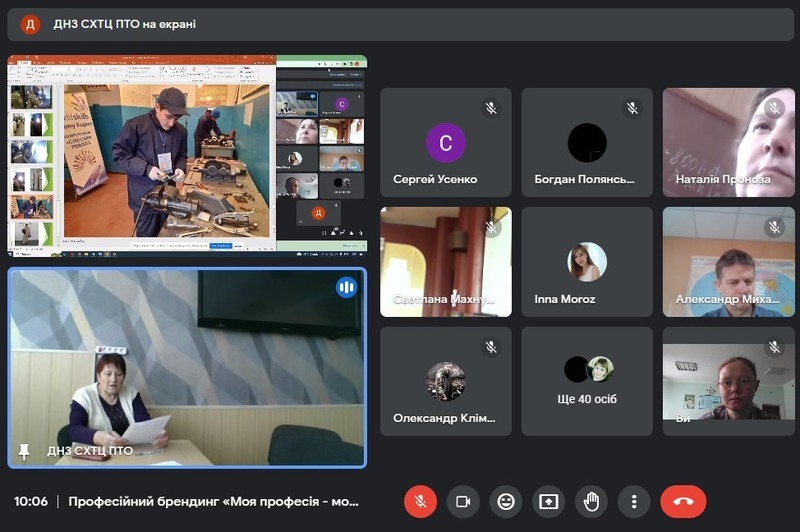Toggle the camera button
Screen dimensions: 800x532
463,501
